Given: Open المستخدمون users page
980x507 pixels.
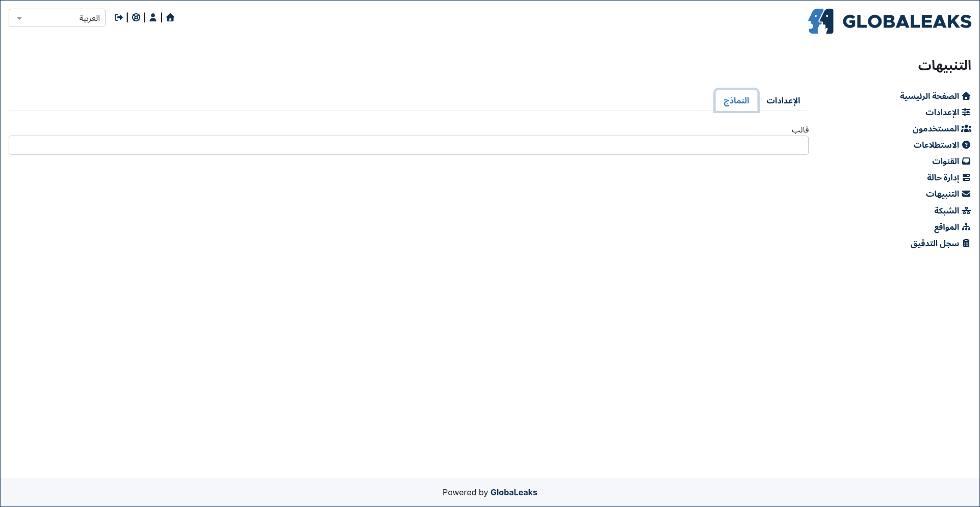Looking at the screenshot, I should tap(942, 128).
